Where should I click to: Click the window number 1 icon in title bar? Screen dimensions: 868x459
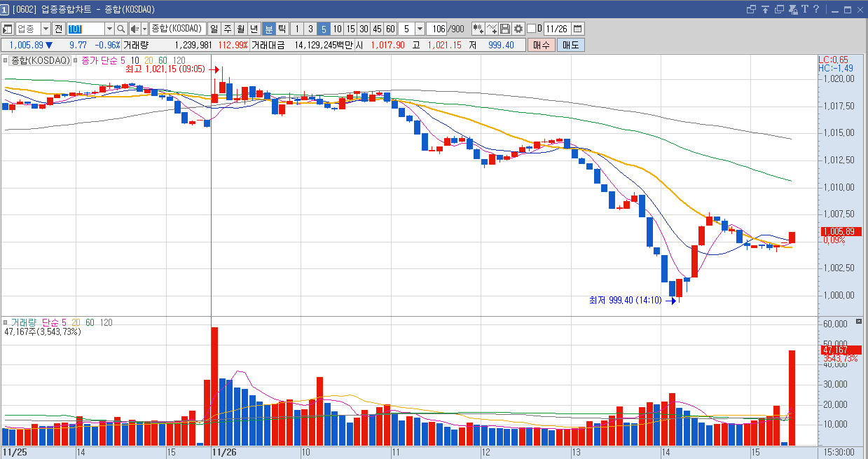tap(5, 9)
